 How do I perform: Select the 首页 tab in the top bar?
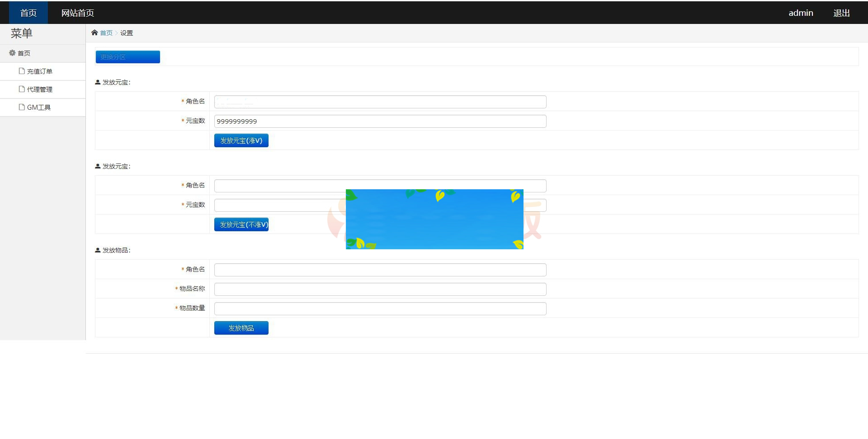28,13
